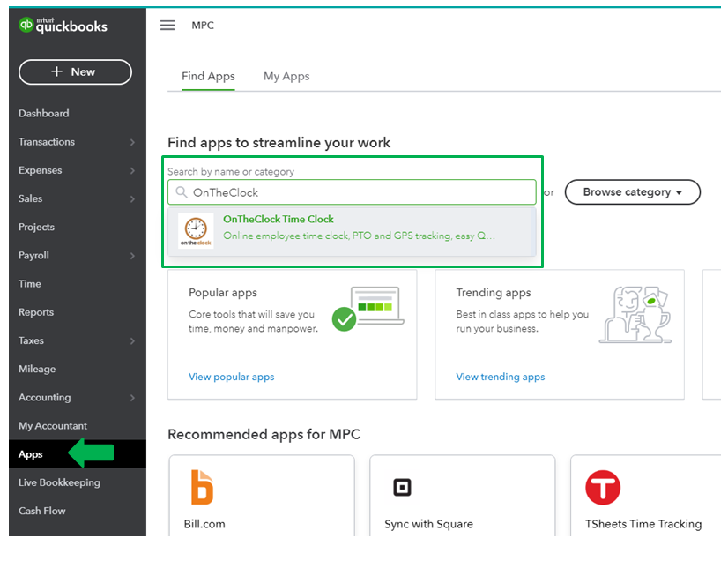Toggle the hamburger navigation menu
This screenshot has width=728, height=561.
[x=167, y=25]
